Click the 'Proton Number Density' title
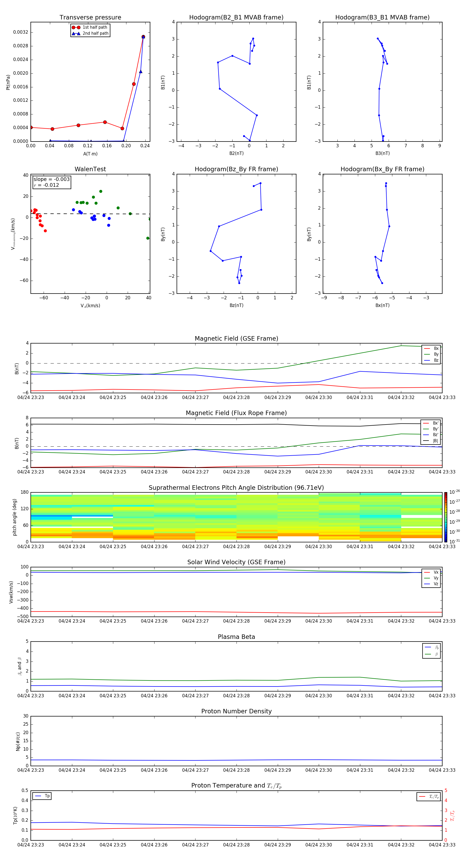This screenshot has height=868, width=473. click(x=236, y=711)
